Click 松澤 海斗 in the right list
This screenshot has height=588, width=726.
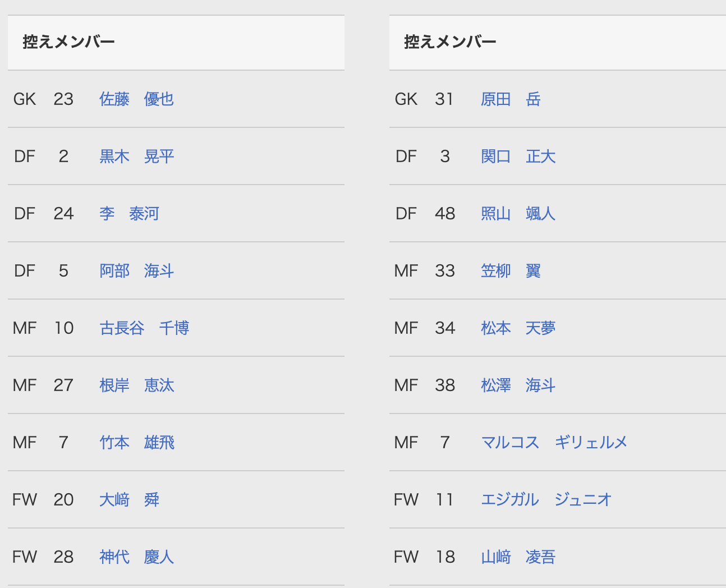click(518, 385)
